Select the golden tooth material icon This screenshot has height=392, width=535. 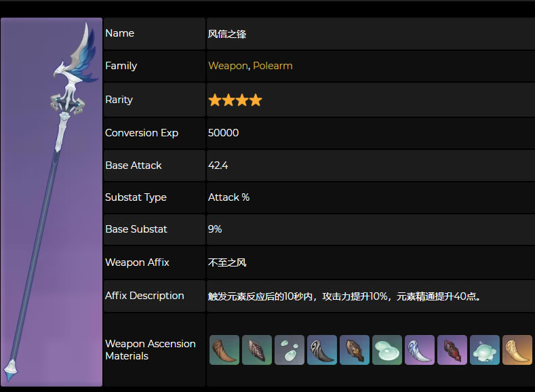point(517,350)
